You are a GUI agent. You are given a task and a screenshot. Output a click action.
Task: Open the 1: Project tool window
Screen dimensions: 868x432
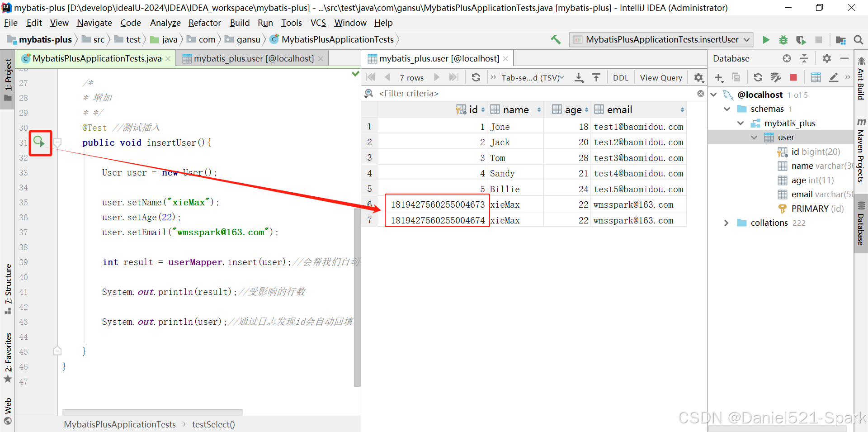click(x=8, y=80)
